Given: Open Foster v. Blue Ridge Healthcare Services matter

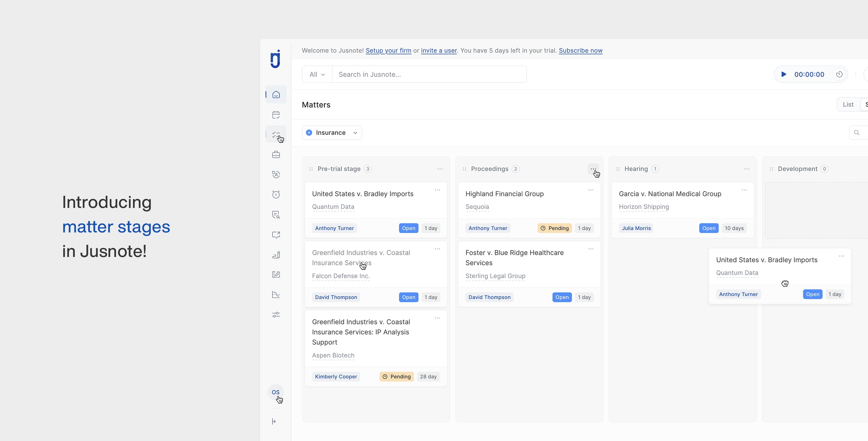Looking at the screenshot, I should point(514,258).
